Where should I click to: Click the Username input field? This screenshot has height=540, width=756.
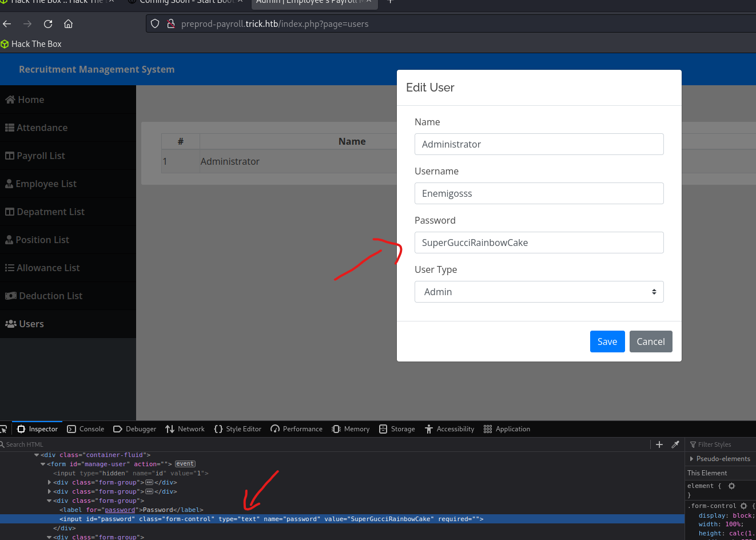coord(539,193)
